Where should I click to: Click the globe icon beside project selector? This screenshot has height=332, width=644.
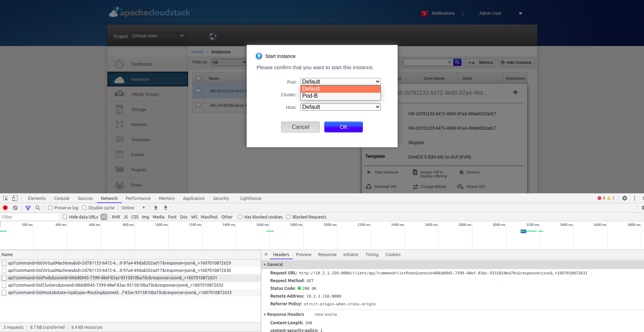213,36
